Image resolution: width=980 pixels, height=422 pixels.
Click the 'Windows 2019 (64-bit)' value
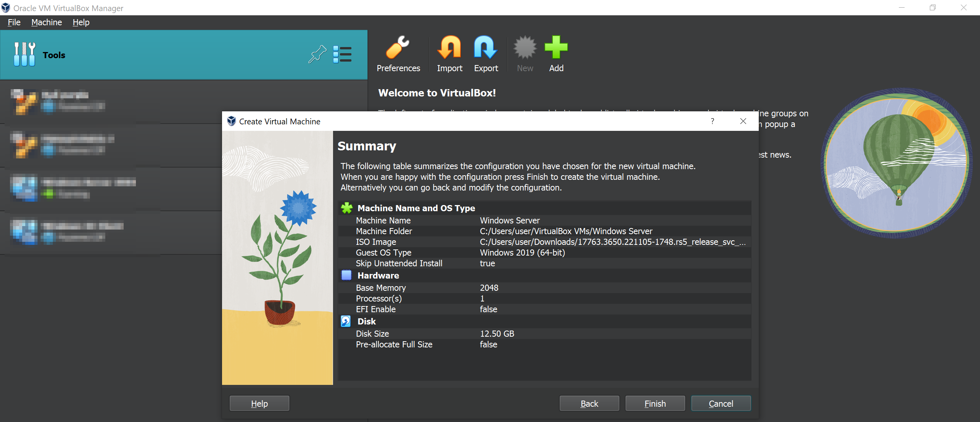523,253
